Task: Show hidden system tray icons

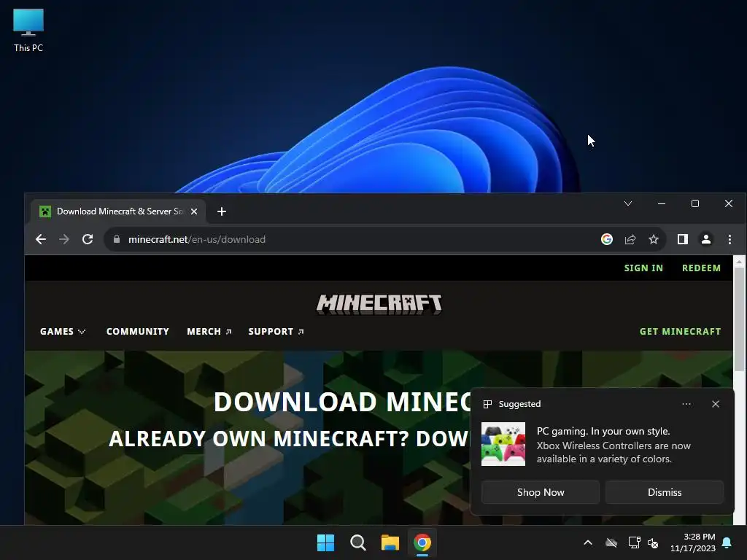Action: click(588, 542)
